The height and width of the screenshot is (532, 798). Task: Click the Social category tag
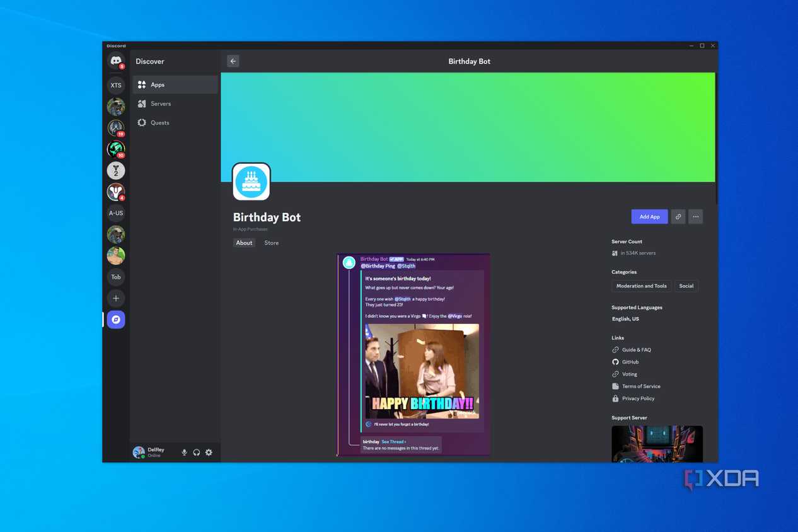(x=686, y=286)
